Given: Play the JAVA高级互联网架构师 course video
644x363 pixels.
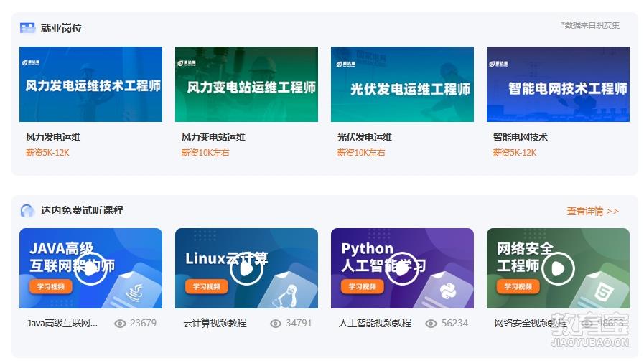Looking at the screenshot, I should (90, 269).
